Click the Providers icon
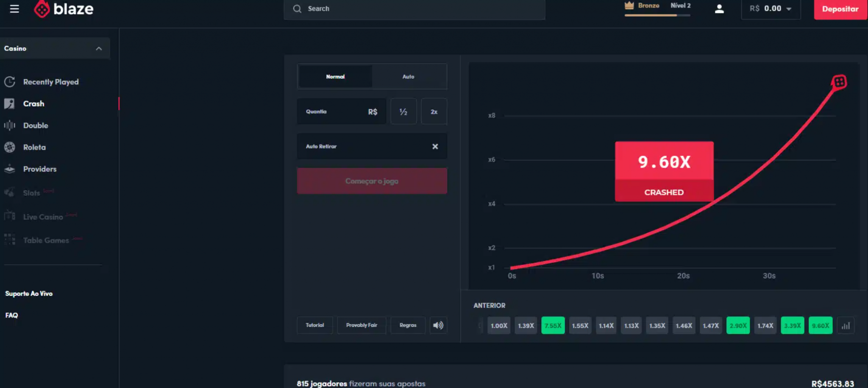 click(9, 169)
